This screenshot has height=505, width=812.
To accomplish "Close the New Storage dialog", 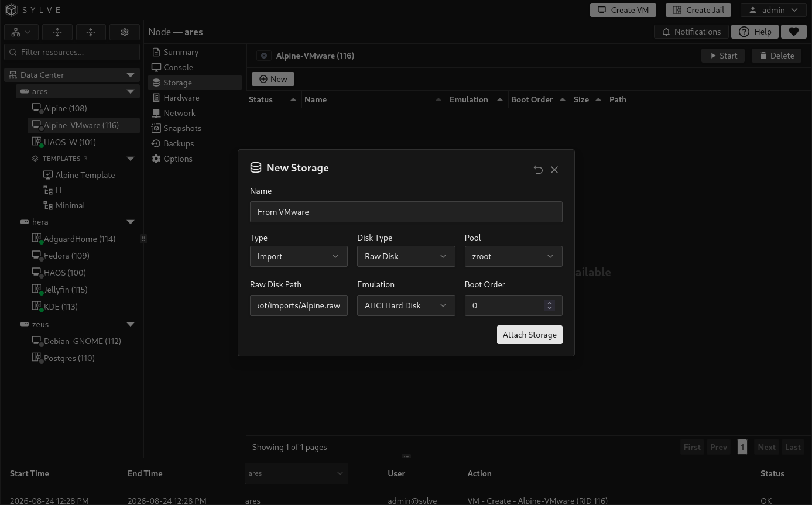I will (554, 170).
